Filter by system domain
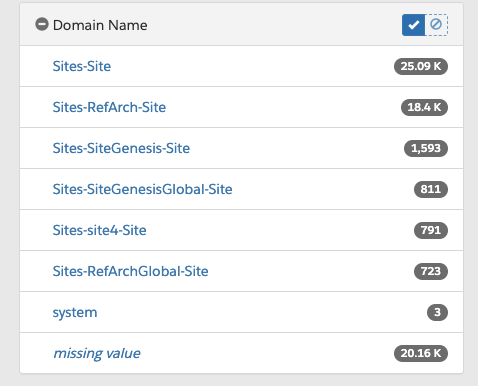 click(75, 312)
